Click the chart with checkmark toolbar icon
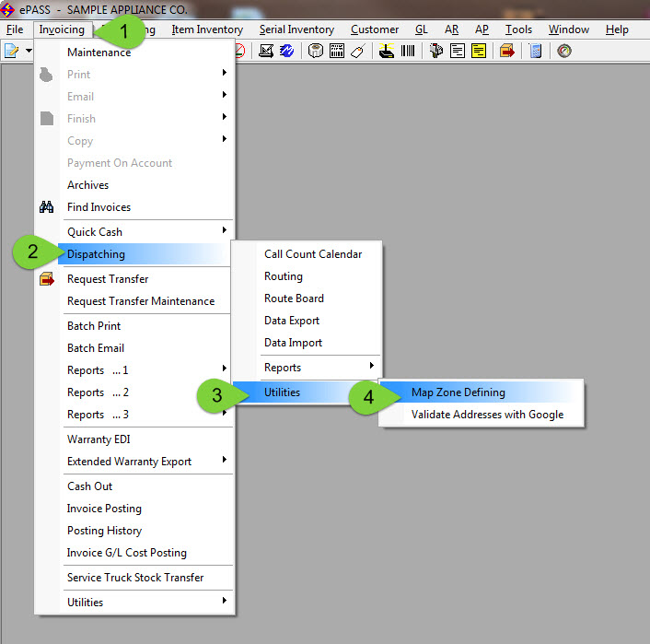This screenshot has width=650, height=644. tap(266, 51)
